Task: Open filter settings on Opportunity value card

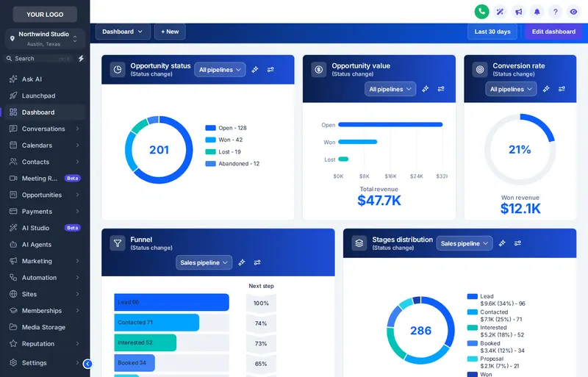Action: point(441,89)
